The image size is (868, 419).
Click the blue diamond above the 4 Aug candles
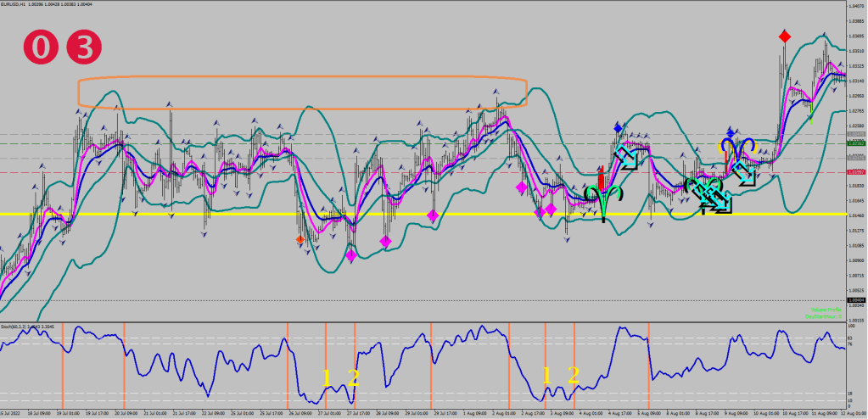(x=619, y=127)
